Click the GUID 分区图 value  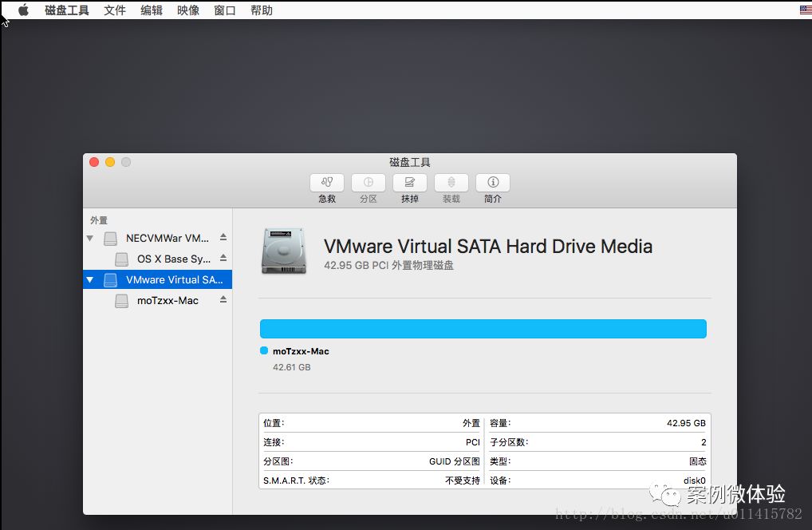pyautogui.click(x=455, y=461)
